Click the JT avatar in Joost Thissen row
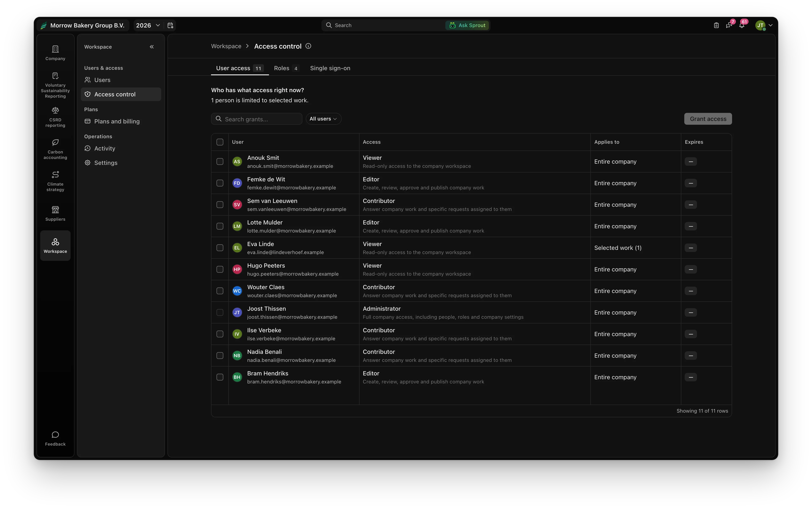 click(237, 312)
